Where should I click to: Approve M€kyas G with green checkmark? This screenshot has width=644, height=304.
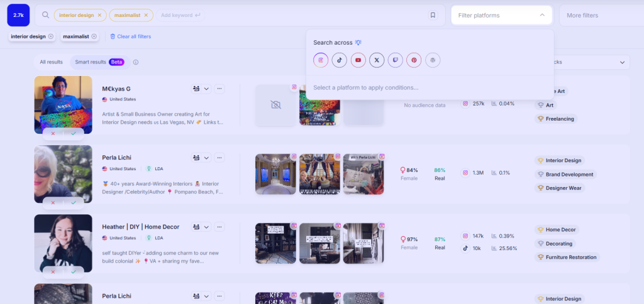pyautogui.click(x=74, y=133)
